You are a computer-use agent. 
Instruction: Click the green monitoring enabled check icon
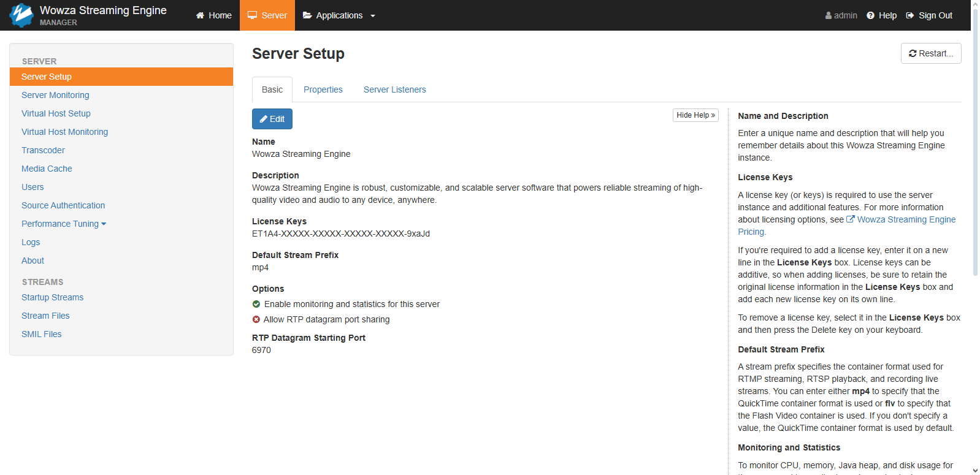pyautogui.click(x=256, y=304)
